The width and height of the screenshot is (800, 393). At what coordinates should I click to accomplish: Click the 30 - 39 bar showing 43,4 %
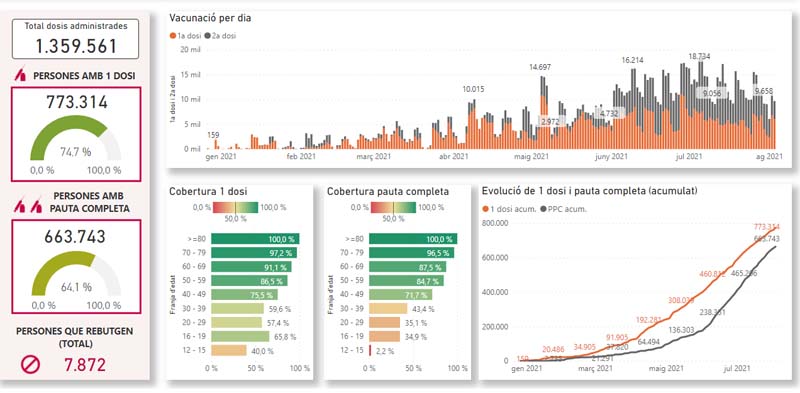pos(388,309)
